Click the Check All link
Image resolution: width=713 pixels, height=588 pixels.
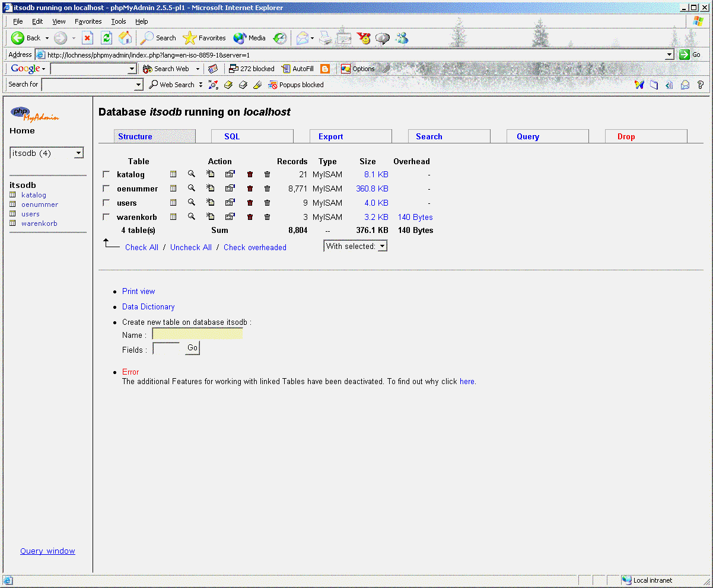[141, 248]
